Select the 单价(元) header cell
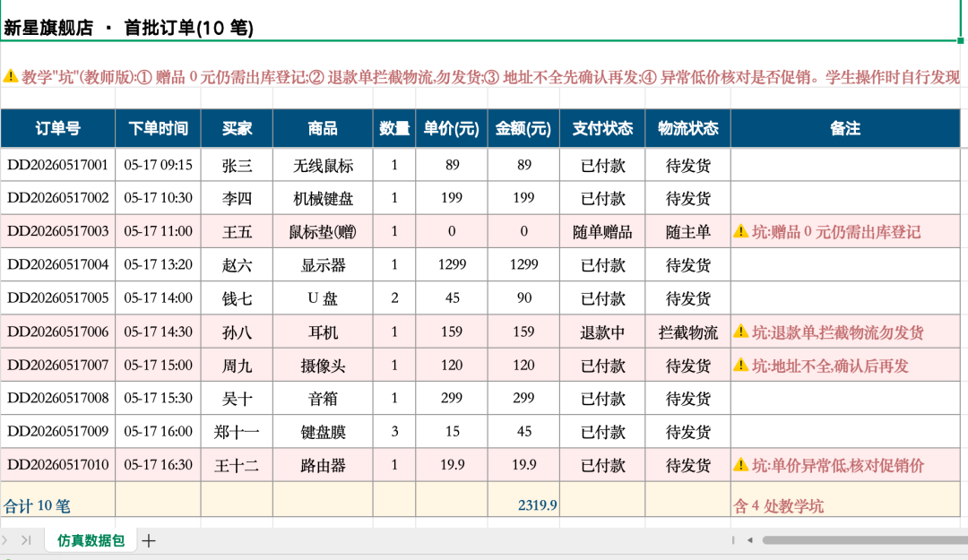The height and width of the screenshot is (560, 968). tap(452, 128)
